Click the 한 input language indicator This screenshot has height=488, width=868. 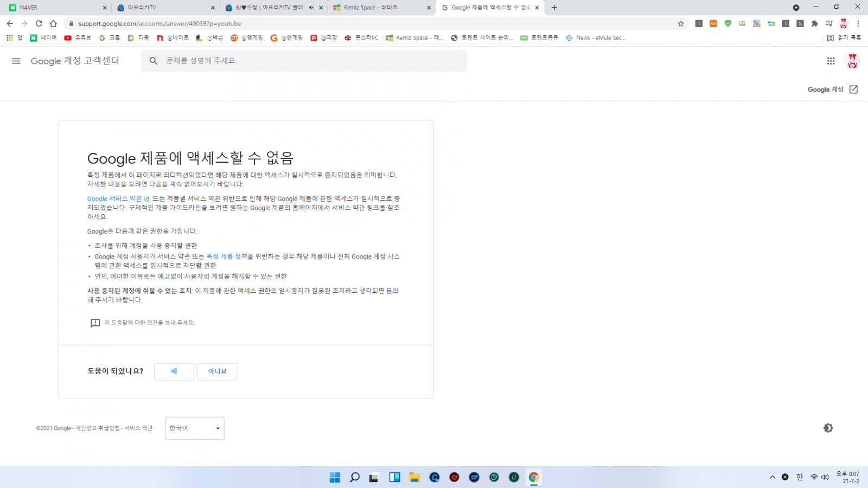tap(800, 477)
